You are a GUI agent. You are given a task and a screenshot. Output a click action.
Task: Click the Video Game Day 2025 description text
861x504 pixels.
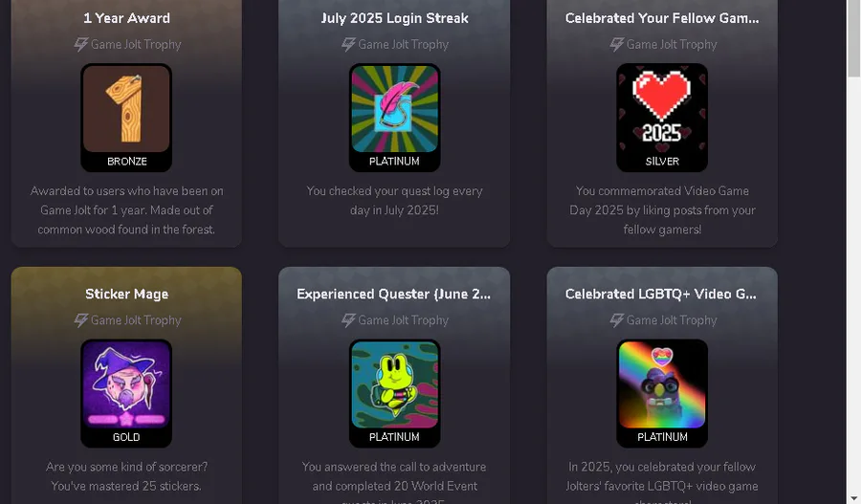pos(662,210)
